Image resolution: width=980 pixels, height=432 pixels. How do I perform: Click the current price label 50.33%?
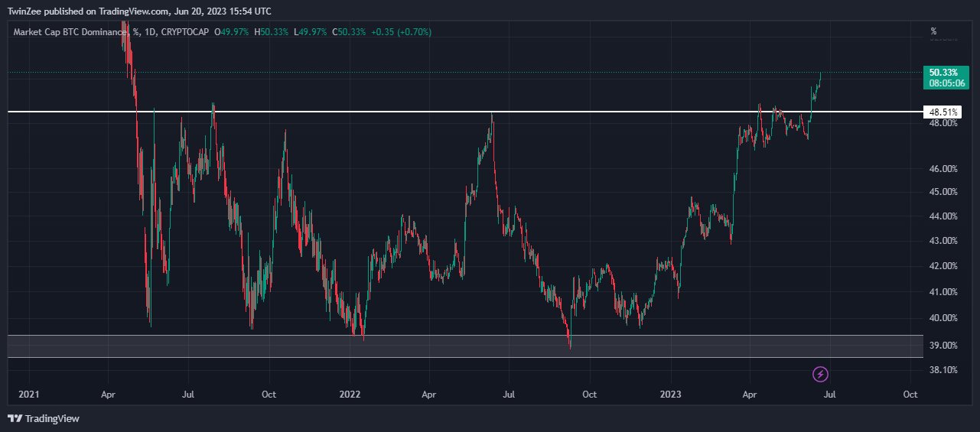pos(944,72)
